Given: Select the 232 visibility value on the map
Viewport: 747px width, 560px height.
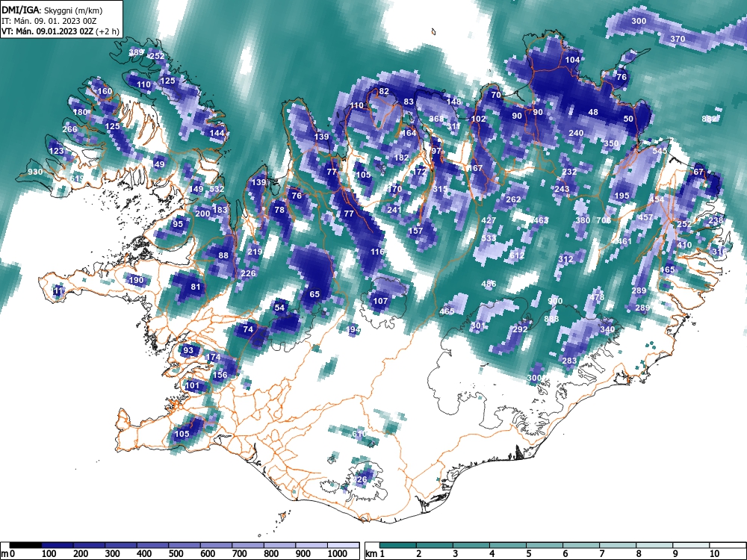Looking at the screenshot, I should coord(569,172).
